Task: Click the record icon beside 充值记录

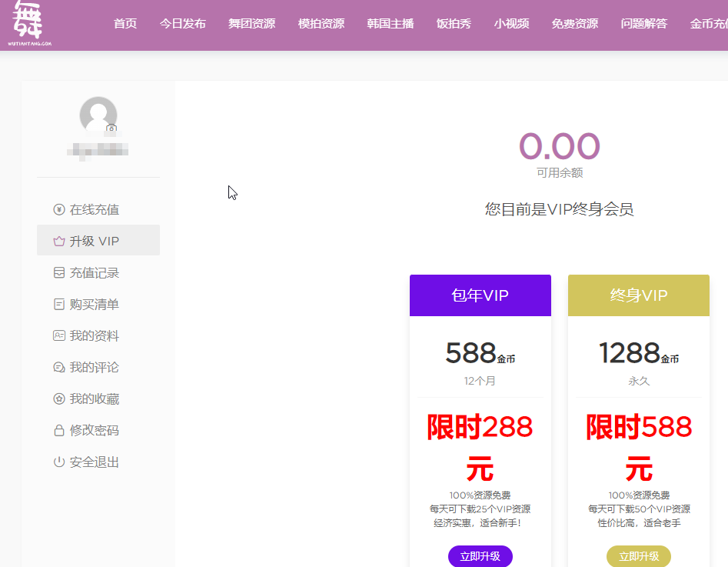Action: 59,273
